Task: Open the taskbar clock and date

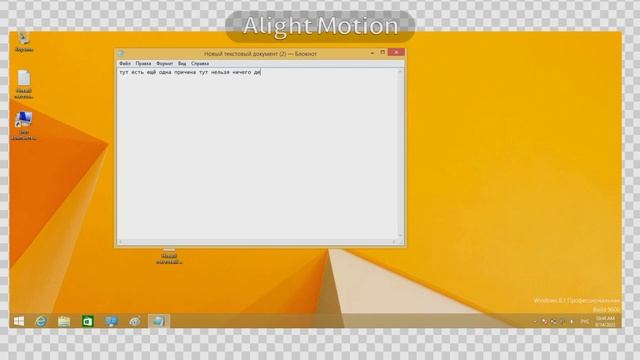Action: pyautogui.click(x=605, y=322)
